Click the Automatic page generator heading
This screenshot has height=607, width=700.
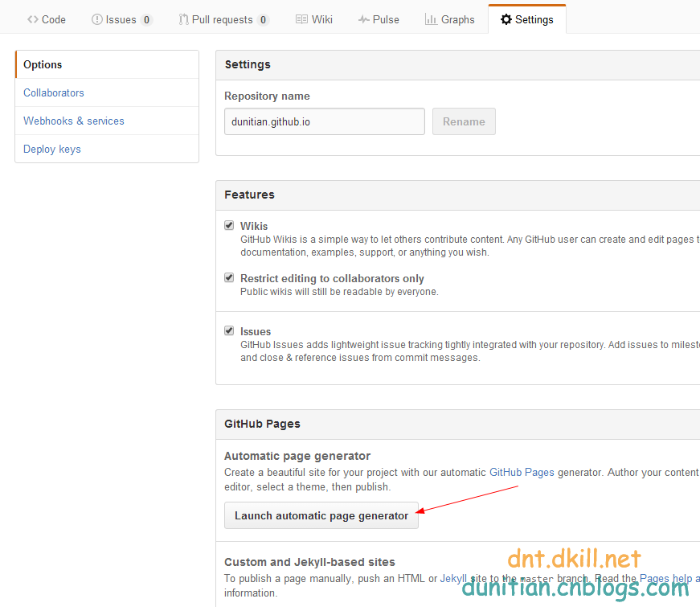click(297, 456)
